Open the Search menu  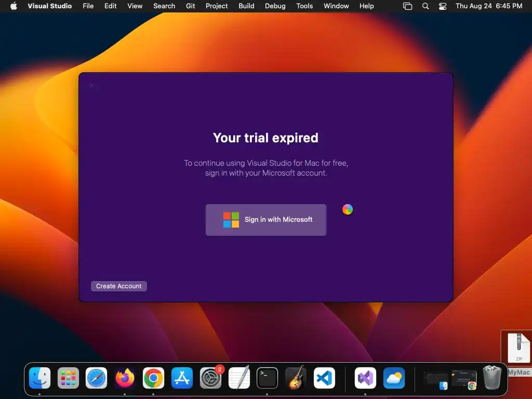point(164,6)
